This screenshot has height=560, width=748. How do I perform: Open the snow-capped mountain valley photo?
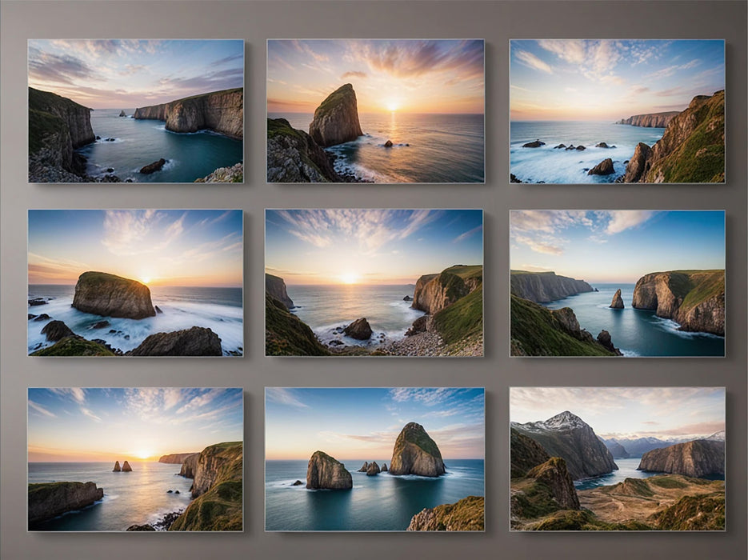point(618,458)
